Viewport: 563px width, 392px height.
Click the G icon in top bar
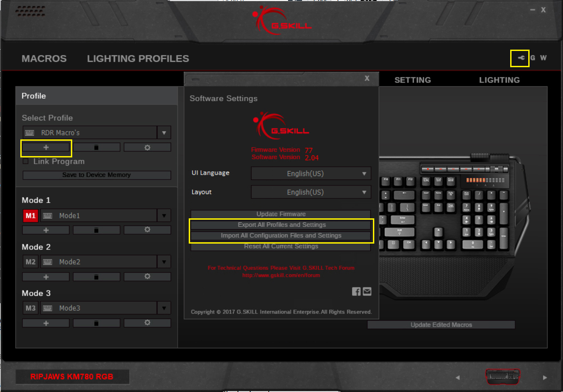533,58
